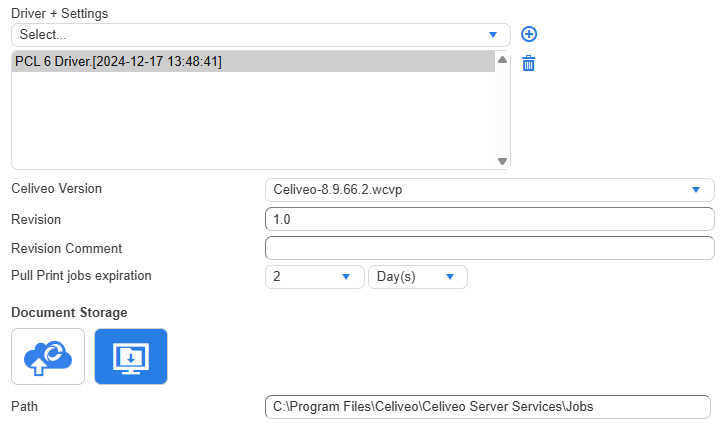Select cloud document storage icon

pyautogui.click(x=48, y=357)
